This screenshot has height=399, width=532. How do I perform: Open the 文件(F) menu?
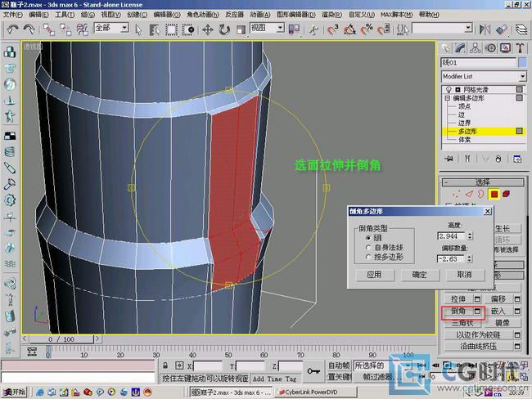point(12,15)
